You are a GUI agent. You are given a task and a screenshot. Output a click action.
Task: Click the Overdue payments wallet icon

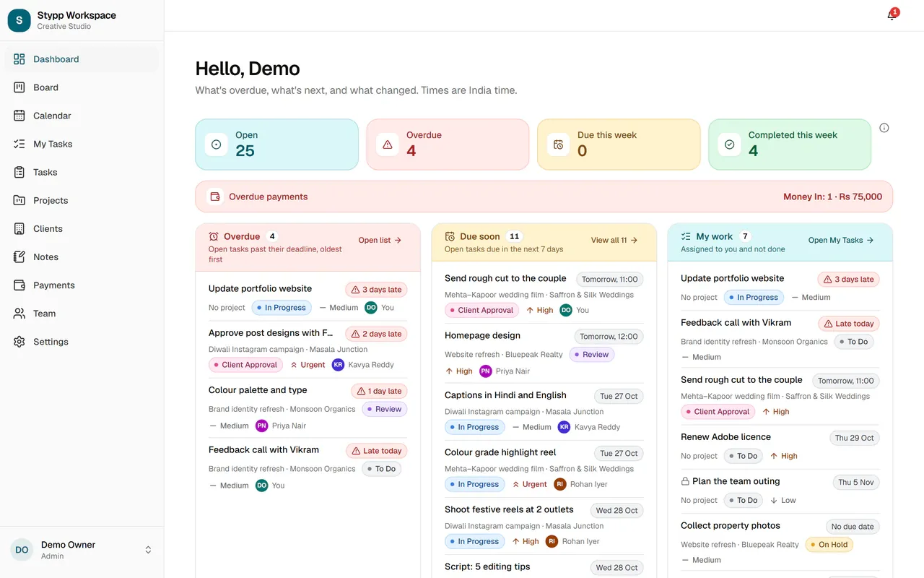pyautogui.click(x=214, y=197)
